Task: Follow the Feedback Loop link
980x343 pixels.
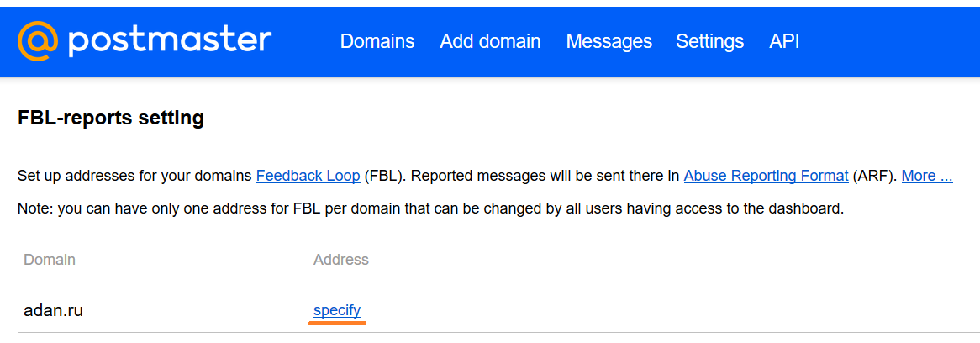Action: coord(308,176)
